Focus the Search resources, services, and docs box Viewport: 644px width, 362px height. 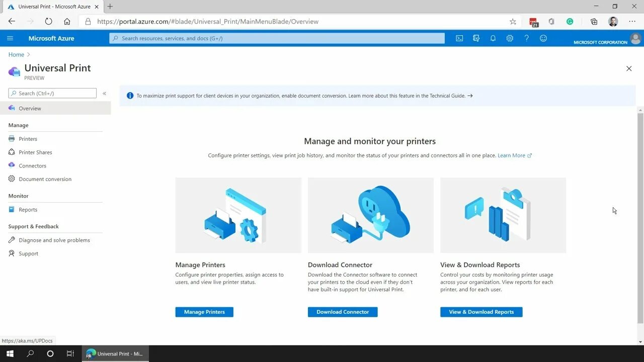(277, 38)
